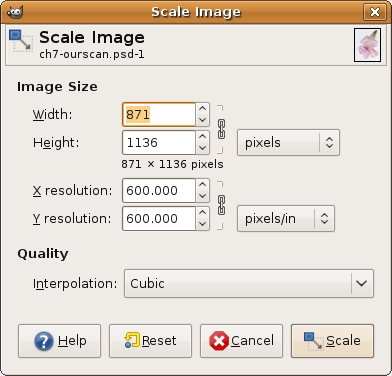Viewport: 392px width, 376px height.
Task: Decrease Height using the down arrow
Action: pos(202,148)
